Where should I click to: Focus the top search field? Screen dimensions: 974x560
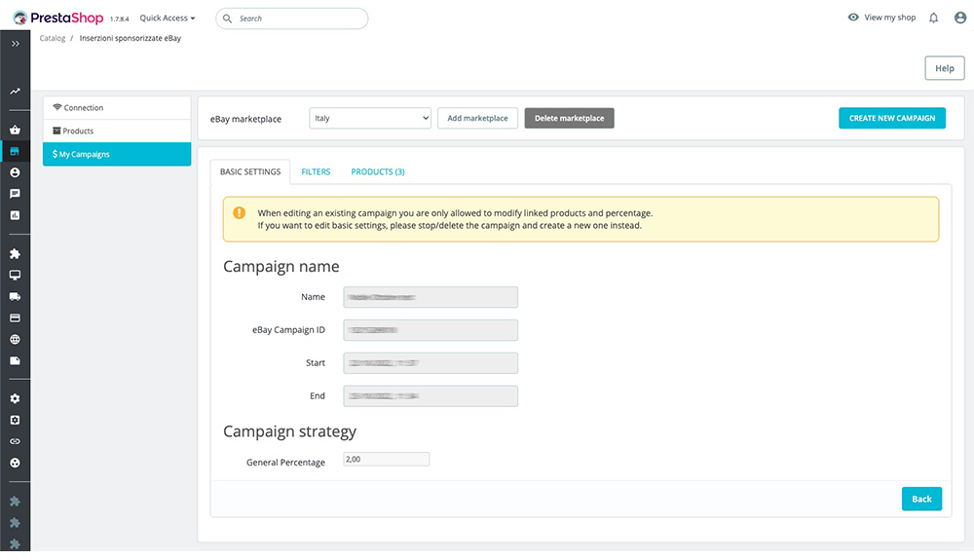pos(292,19)
